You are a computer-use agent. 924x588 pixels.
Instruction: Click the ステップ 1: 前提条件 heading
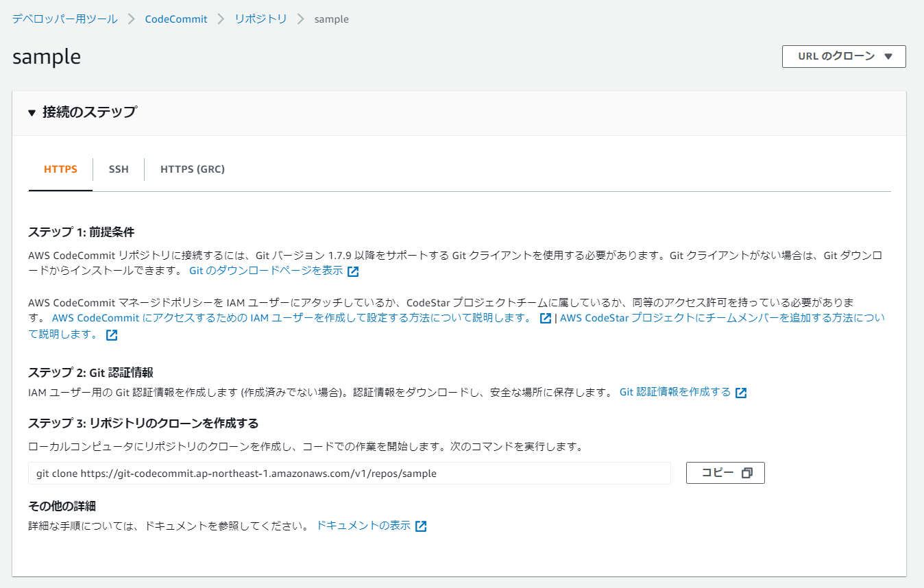(x=82, y=232)
